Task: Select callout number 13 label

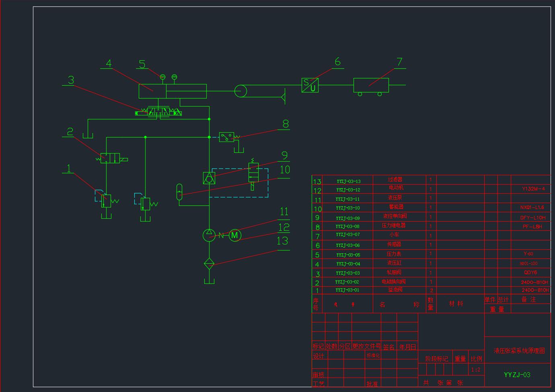Action: click(x=282, y=241)
